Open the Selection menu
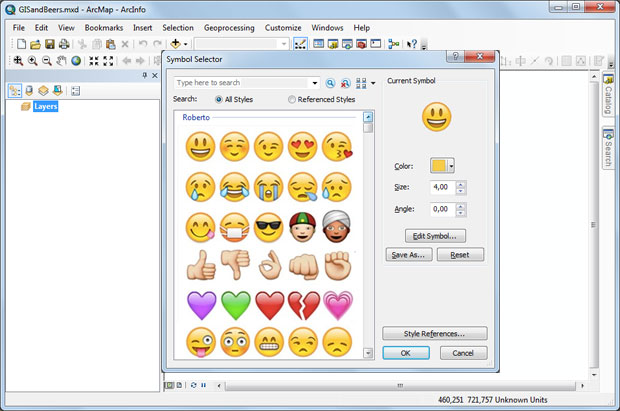This screenshot has width=620, height=411. (x=178, y=28)
